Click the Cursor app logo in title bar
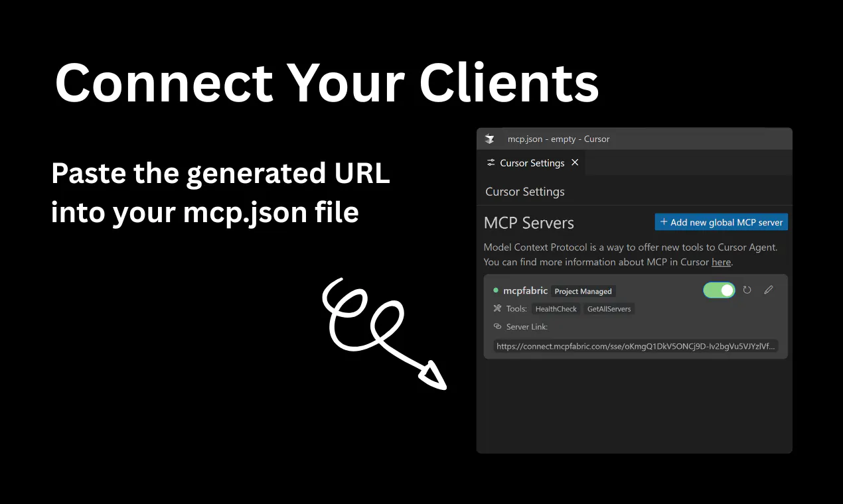Viewport: 843px width, 504px height. click(x=490, y=139)
